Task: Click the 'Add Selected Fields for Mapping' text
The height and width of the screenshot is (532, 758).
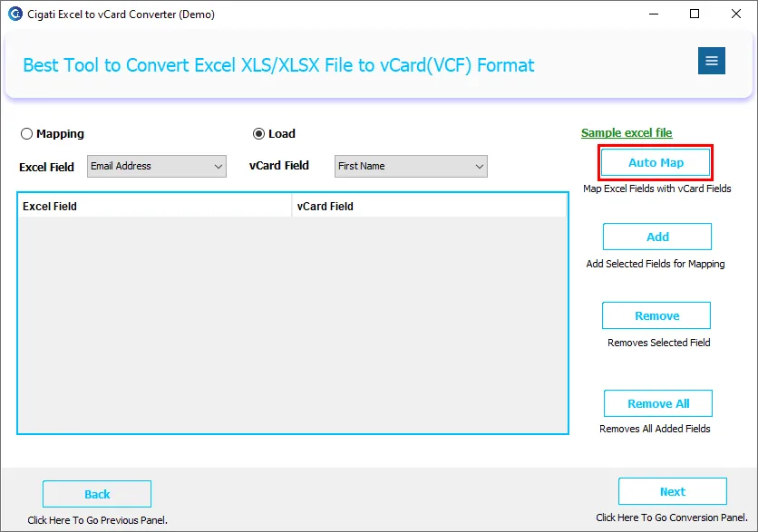Action: point(656,264)
